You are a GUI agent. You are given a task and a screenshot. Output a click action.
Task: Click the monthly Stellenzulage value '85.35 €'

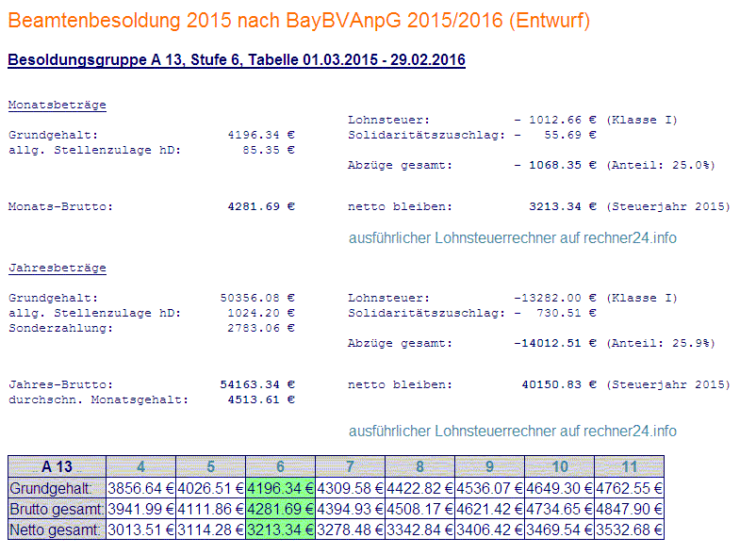click(269, 150)
